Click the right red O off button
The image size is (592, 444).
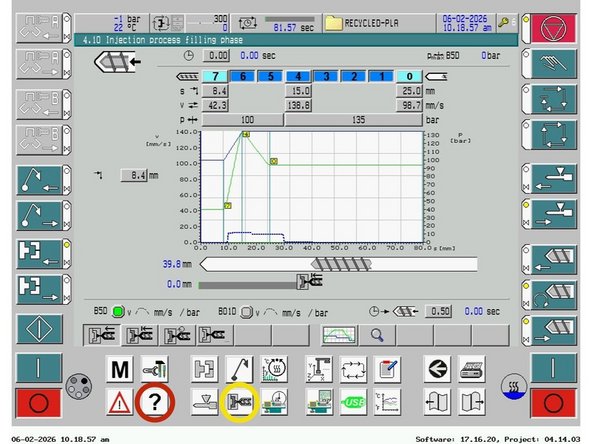(553, 403)
